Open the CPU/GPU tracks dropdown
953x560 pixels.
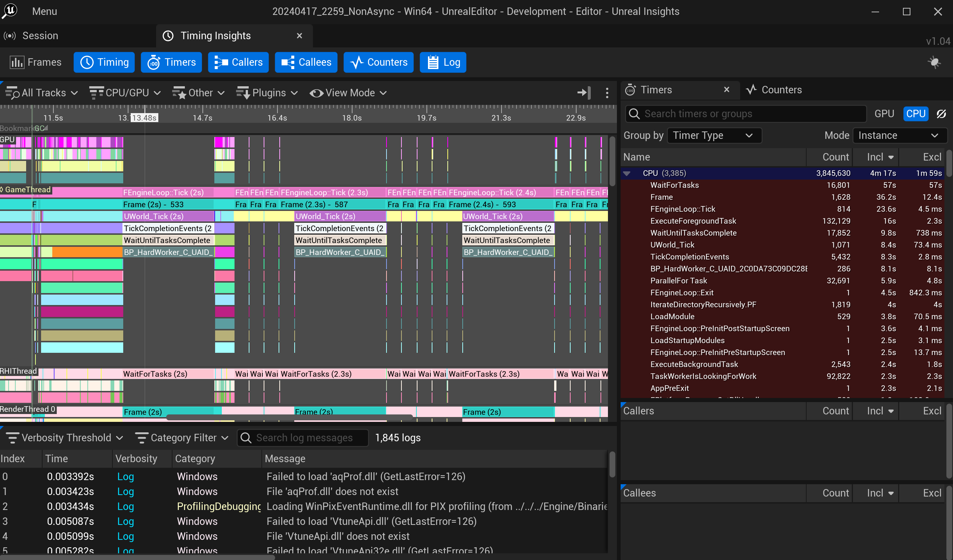(125, 93)
